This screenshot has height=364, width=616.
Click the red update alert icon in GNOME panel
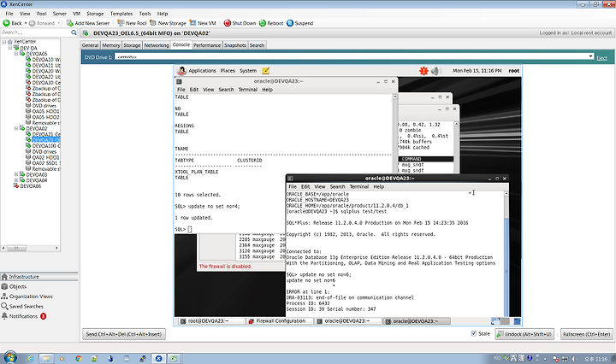(x=423, y=71)
